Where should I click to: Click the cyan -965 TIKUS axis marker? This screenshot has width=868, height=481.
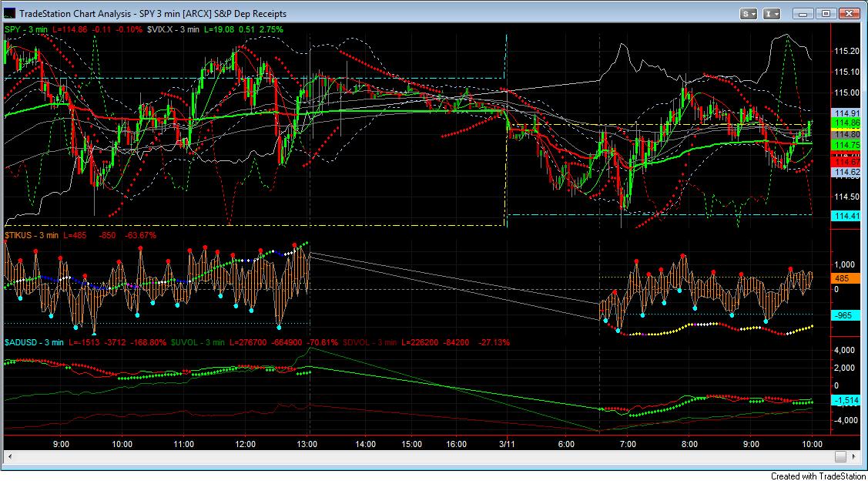point(846,315)
